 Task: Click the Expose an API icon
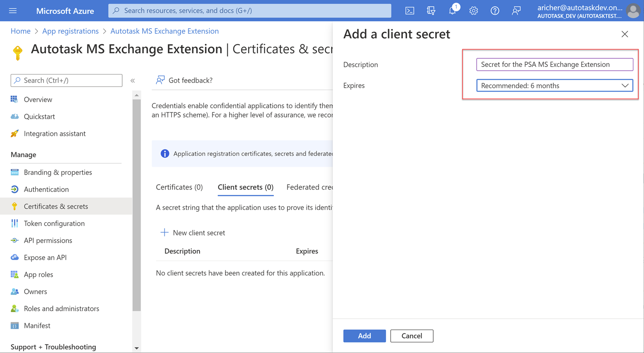(x=14, y=257)
